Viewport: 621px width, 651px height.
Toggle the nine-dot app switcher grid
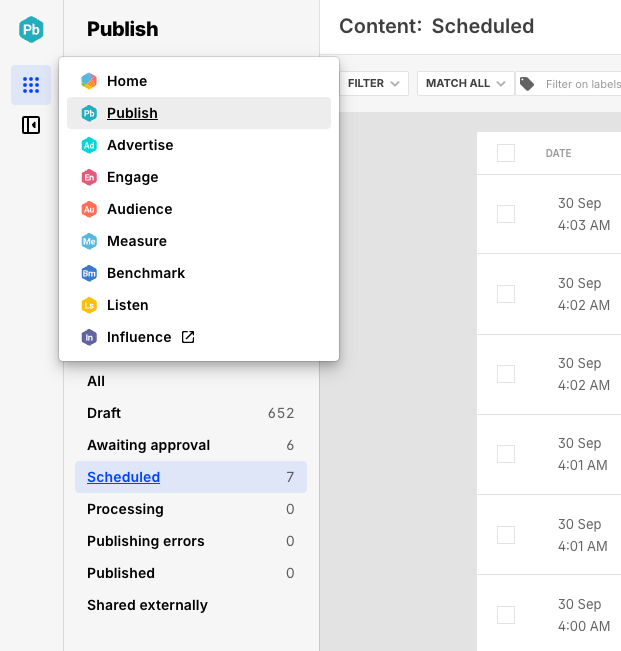(31, 85)
